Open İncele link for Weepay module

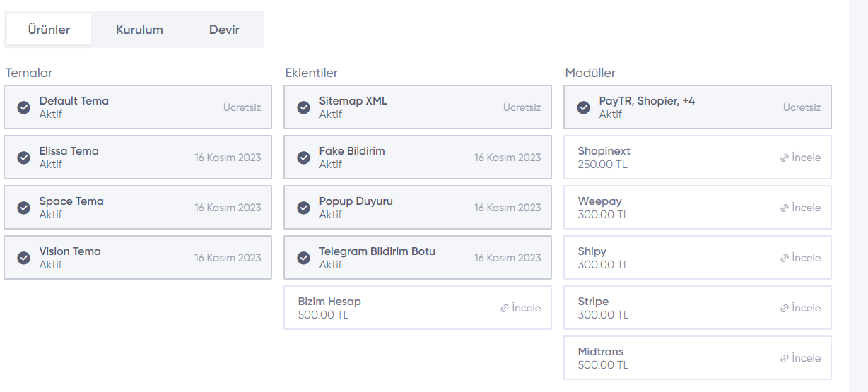pyautogui.click(x=800, y=208)
